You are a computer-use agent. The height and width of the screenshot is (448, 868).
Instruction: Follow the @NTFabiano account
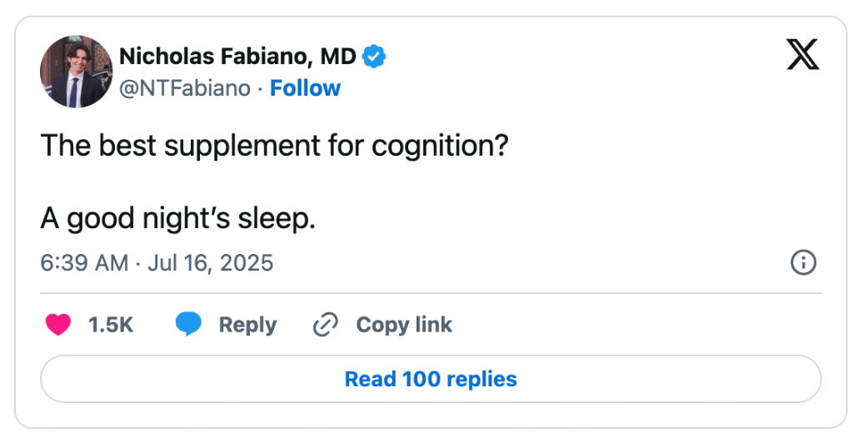point(305,88)
